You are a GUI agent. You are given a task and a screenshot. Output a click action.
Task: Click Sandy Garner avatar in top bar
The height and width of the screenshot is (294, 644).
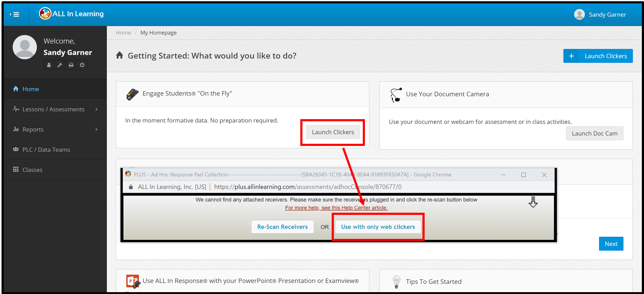pyautogui.click(x=579, y=14)
